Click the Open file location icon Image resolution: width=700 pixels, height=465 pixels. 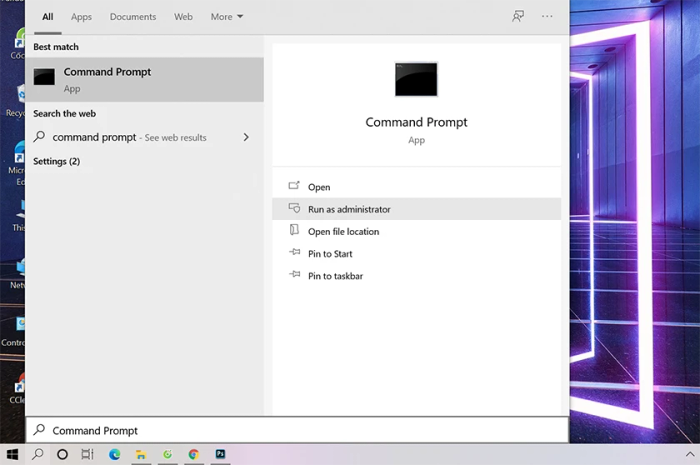pos(294,229)
